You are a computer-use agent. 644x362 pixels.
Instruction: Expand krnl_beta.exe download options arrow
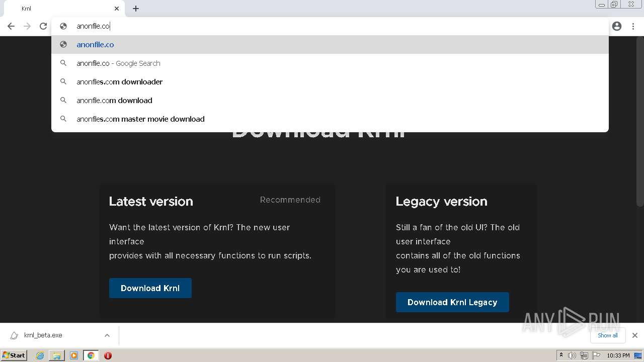(x=107, y=335)
